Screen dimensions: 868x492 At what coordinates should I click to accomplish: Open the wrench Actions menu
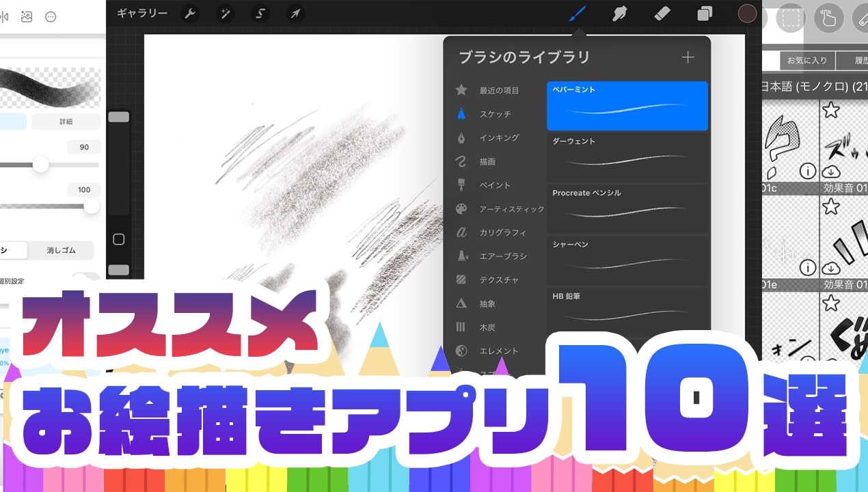click(190, 13)
